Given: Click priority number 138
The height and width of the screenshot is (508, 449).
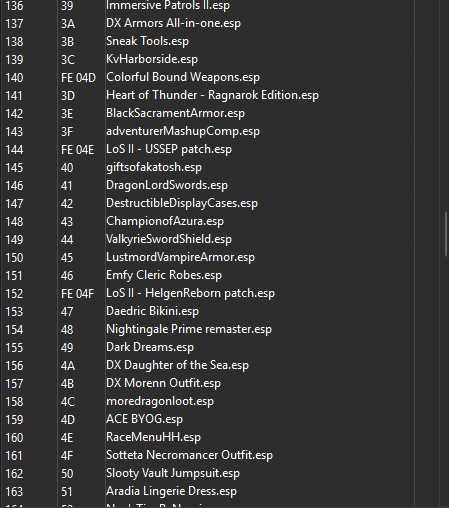Looking at the screenshot, I should click(x=14, y=42).
